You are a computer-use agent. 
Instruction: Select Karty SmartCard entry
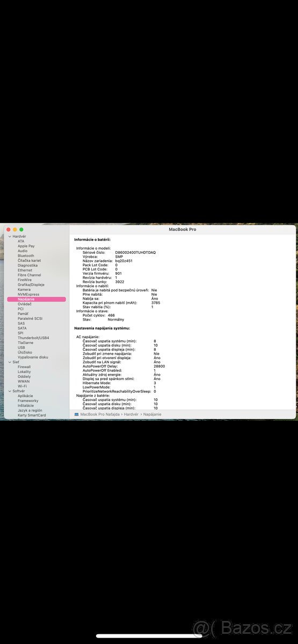32,415
